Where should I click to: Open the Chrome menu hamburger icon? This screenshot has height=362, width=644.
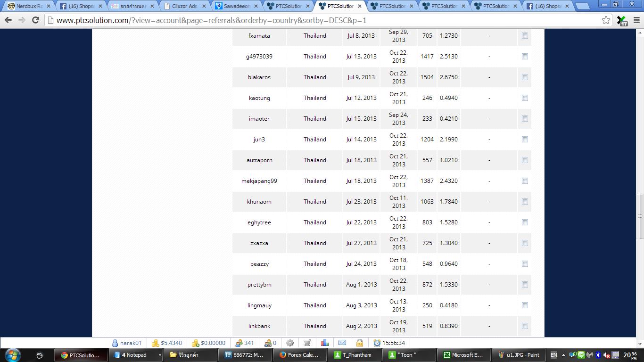pyautogui.click(x=636, y=20)
